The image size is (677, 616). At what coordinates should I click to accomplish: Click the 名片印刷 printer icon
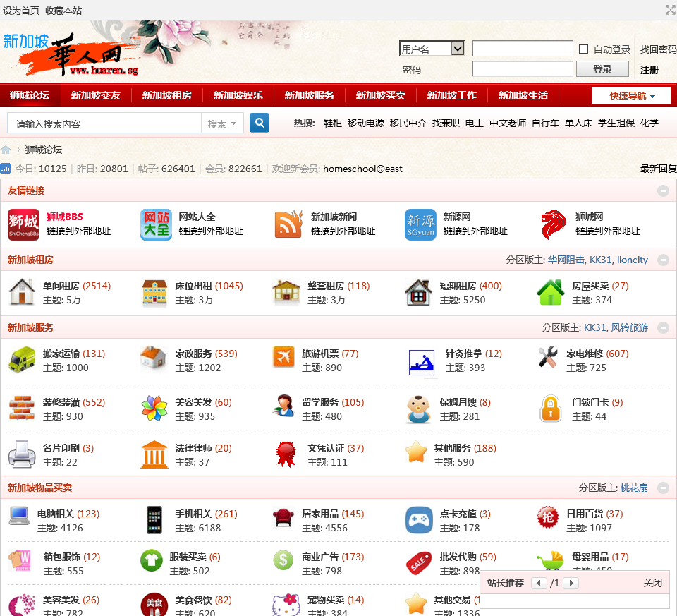click(22, 454)
